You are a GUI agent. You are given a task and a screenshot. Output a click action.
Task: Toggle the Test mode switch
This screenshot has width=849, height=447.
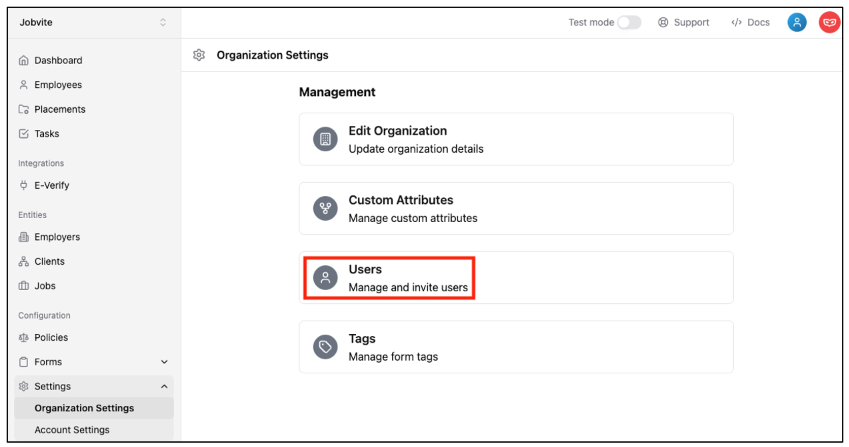(629, 22)
